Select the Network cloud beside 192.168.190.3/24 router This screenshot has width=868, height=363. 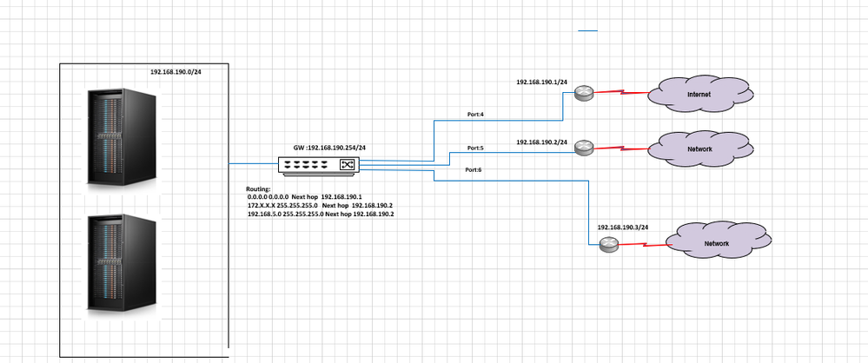coord(718,240)
